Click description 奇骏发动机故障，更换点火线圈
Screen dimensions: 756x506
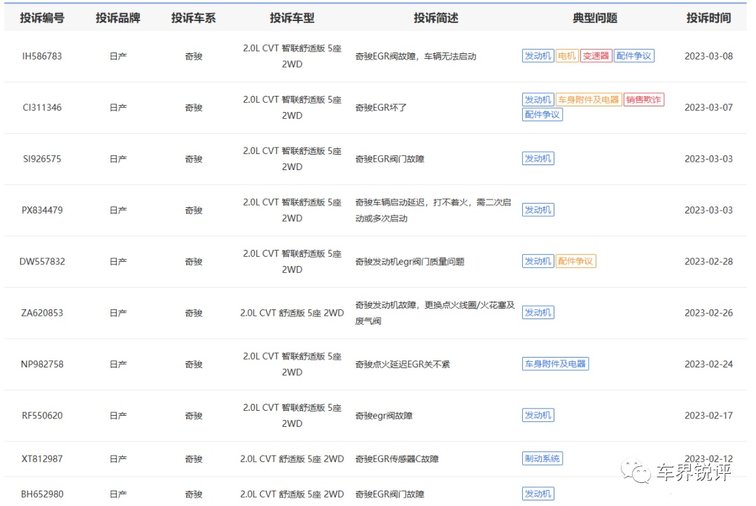pyautogui.click(x=435, y=313)
